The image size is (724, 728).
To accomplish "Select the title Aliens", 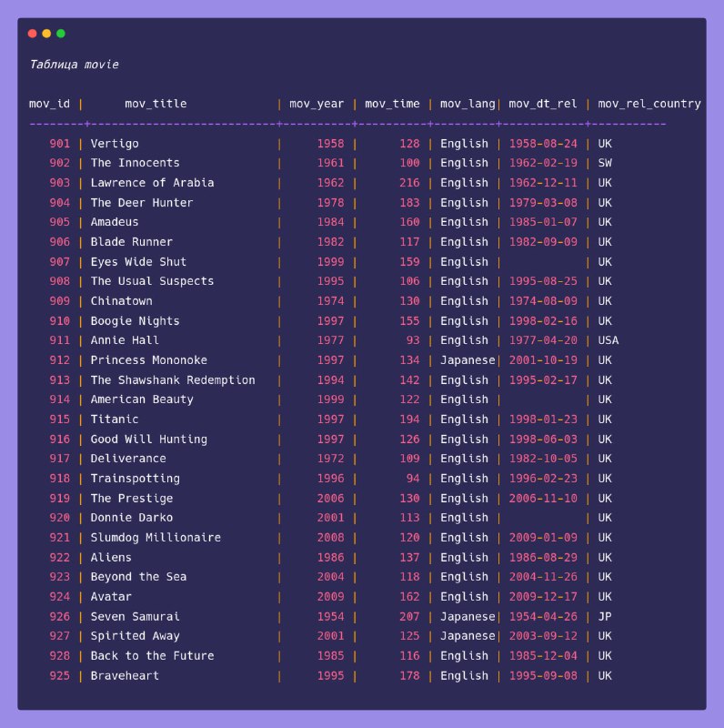I will pos(111,558).
